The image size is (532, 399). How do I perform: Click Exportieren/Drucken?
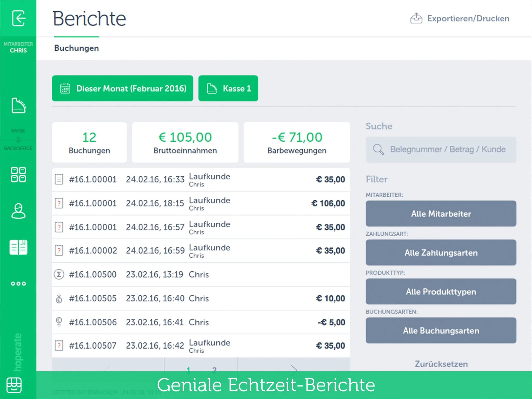point(460,18)
